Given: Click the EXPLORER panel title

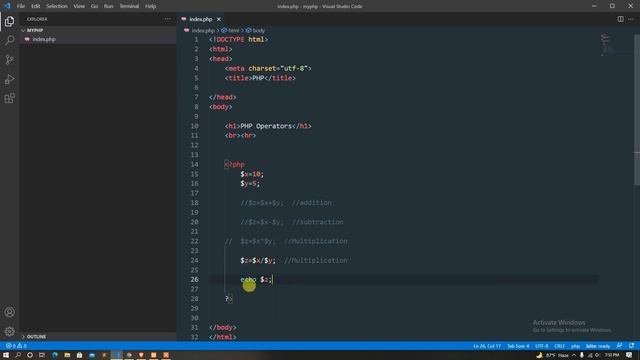Looking at the screenshot, I should 37,19.
